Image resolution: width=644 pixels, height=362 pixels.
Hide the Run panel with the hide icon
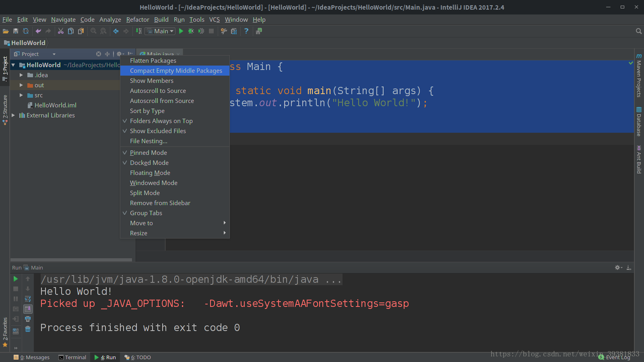[x=629, y=267]
